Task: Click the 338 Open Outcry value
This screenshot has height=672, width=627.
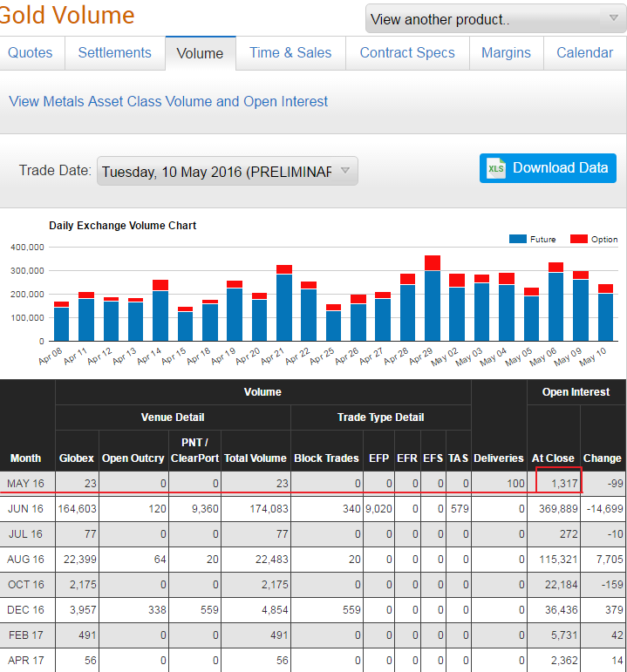Action: [x=157, y=610]
